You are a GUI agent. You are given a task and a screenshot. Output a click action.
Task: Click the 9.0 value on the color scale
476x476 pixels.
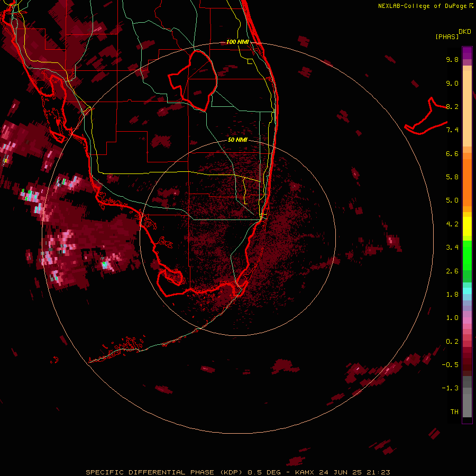click(452, 83)
